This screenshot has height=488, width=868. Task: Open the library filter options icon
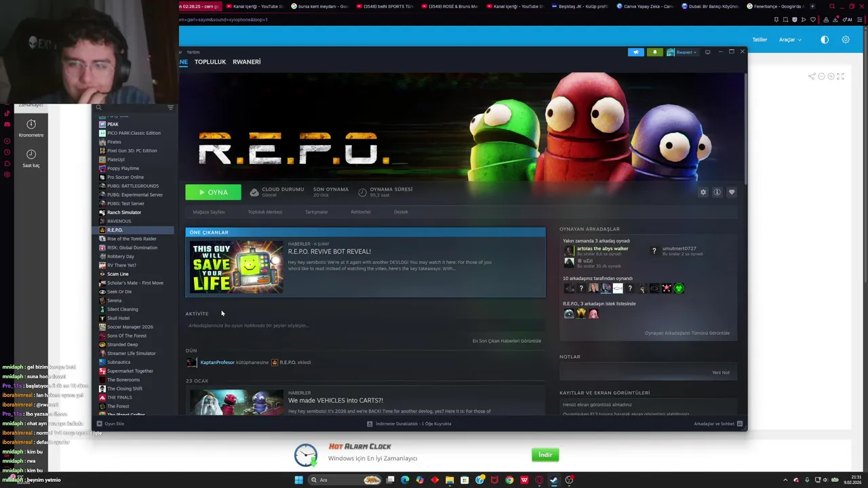[170, 107]
